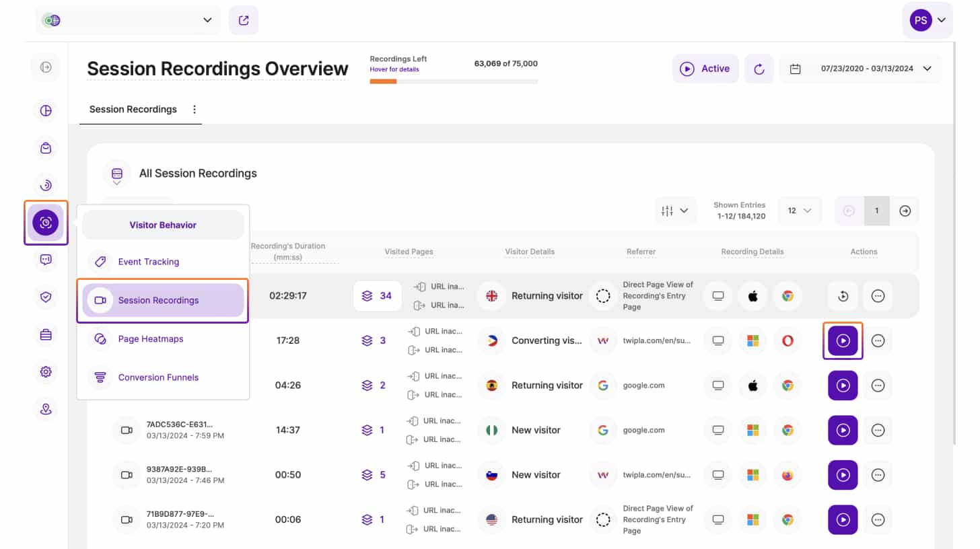Replay the 02:29:17 session recording

coord(843,296)
